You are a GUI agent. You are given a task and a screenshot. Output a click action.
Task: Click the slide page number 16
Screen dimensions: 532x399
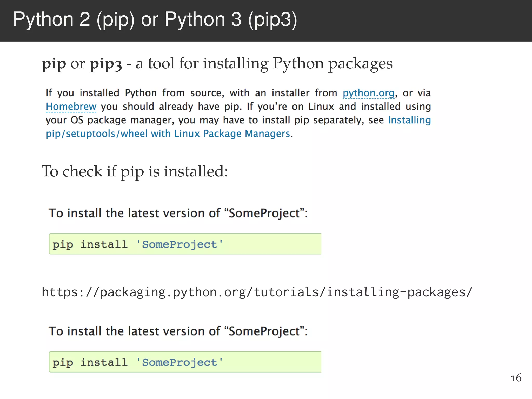pos(516,378)
